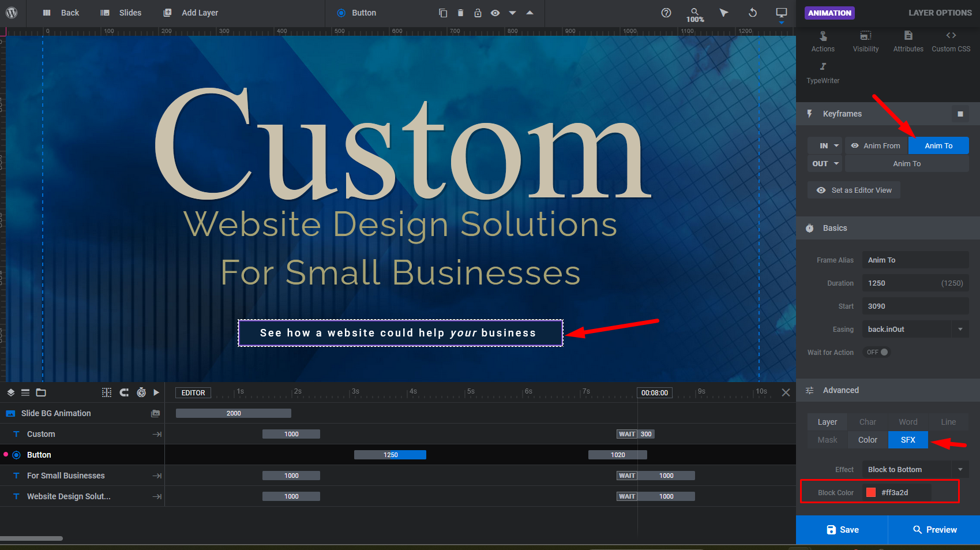The width and height of the screenshot is (980, 550).
Task: Open the Actions layer option
Action: coord(823,42)
